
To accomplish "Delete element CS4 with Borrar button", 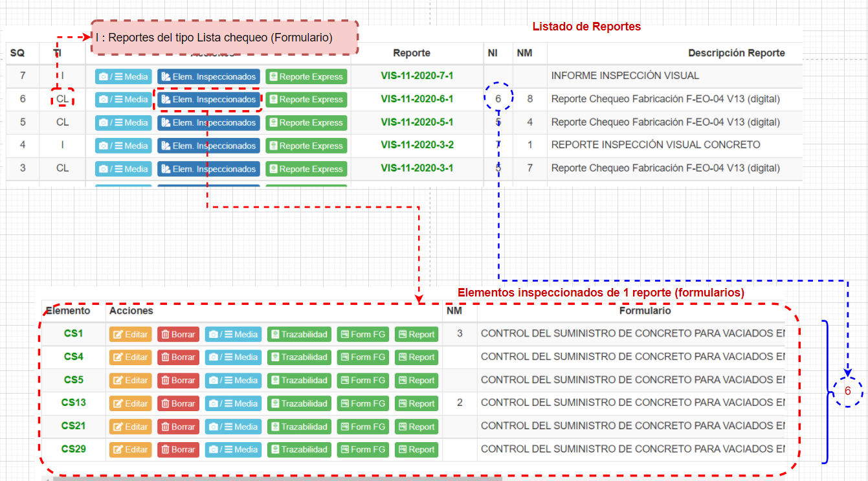I will (x=178, y=357).
